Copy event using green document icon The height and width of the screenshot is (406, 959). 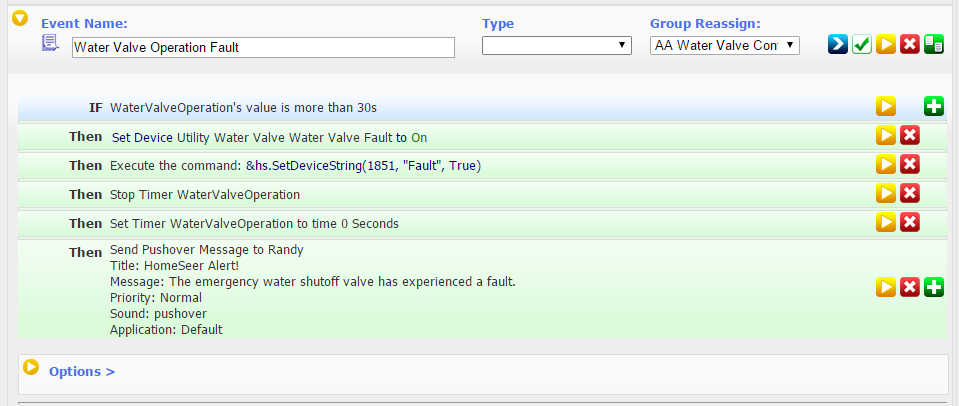click(x=933, y=44)
